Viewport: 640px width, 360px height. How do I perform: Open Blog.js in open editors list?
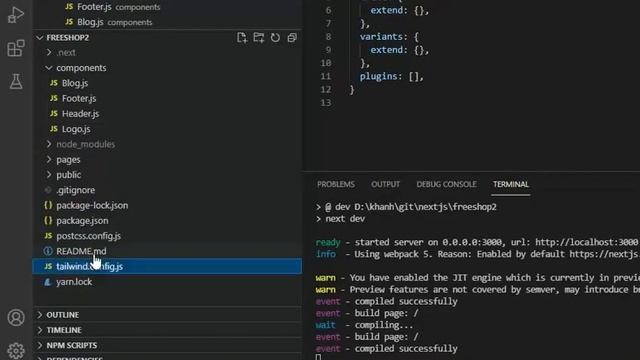(90, 22)
